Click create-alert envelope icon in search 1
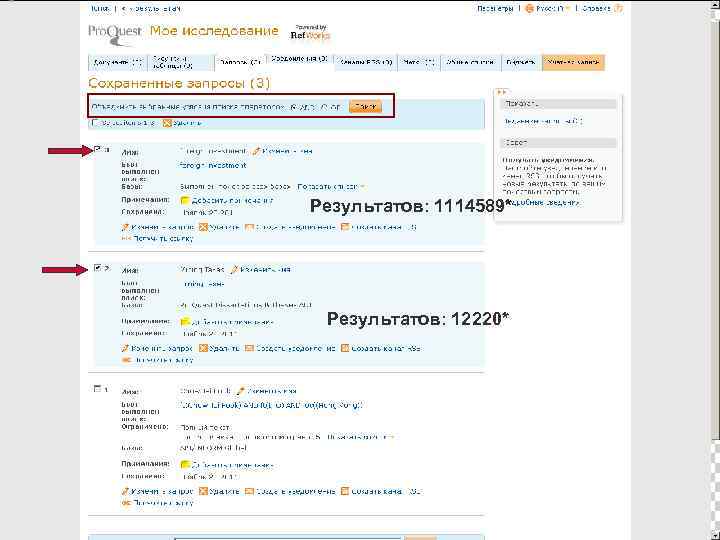 point(249,491)
